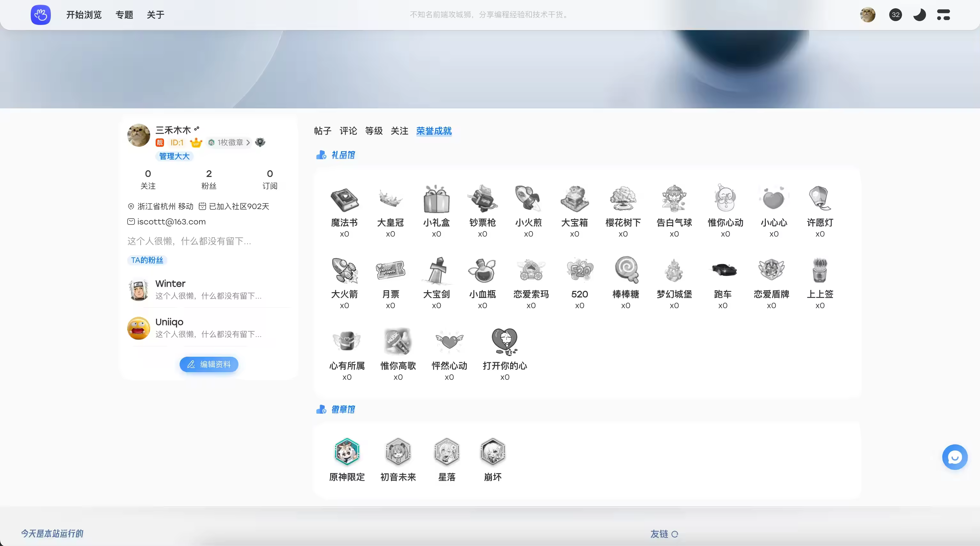Click the 靓 ID badge icon
980x546 pixels.
(160, 143)
